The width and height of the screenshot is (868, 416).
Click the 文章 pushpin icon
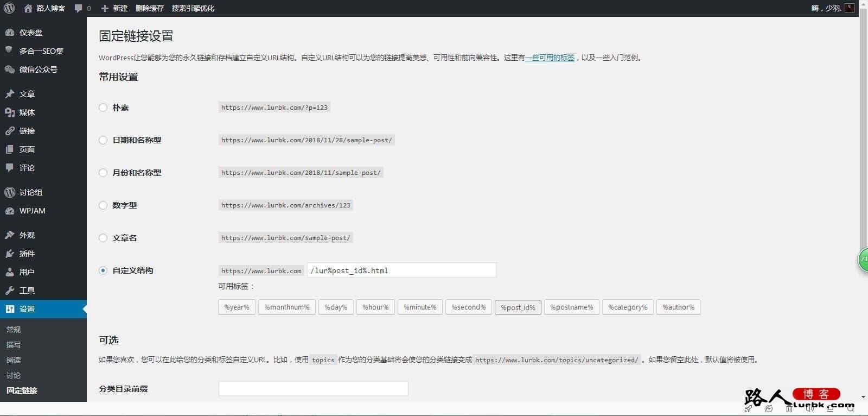coord(10,94)
